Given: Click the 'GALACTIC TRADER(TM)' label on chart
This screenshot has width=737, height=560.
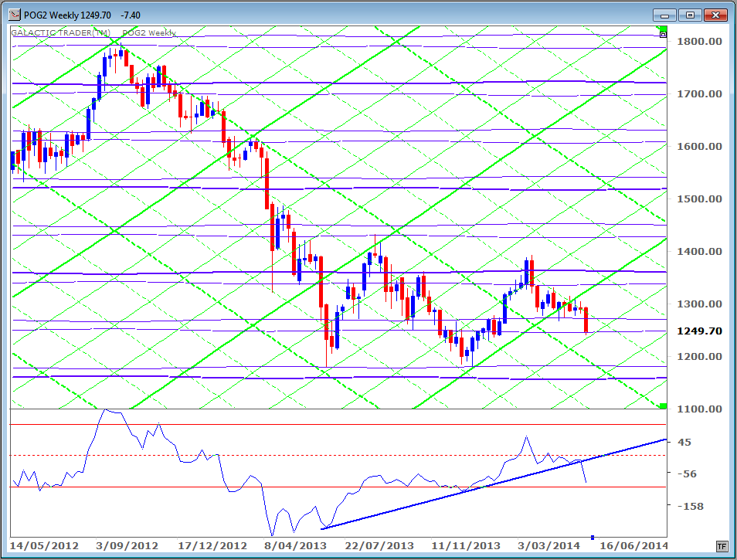Looking at the screenshot, I should tap(61, 32).
